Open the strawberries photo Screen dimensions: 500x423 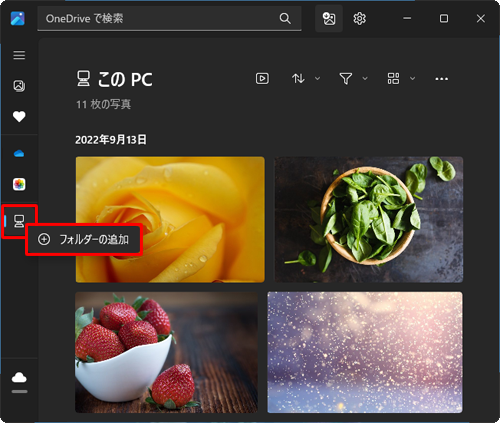coord(166,352)
